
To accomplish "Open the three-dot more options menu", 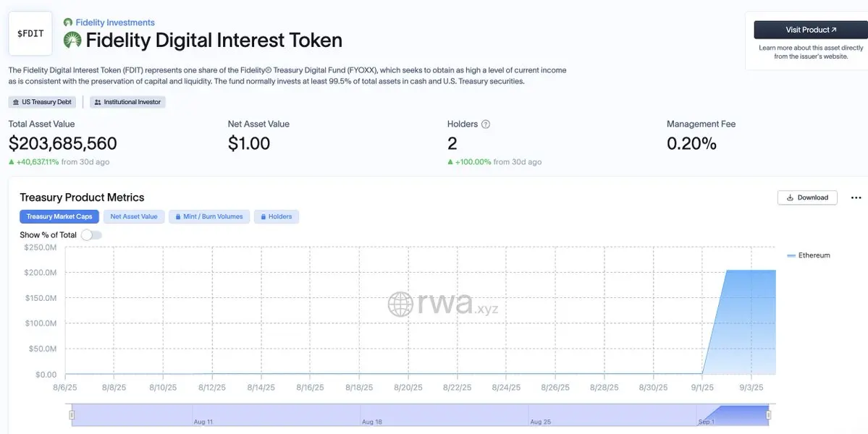I will pyautogui.click(x=856, y=198).
